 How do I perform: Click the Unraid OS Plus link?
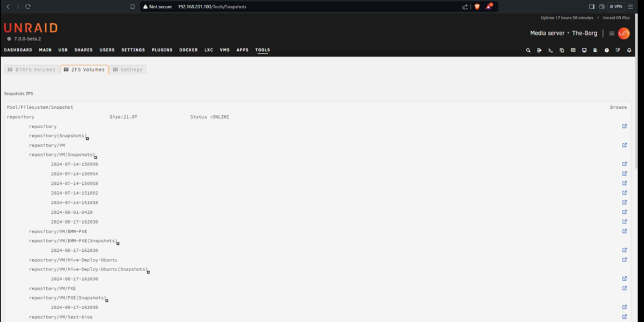[x=616, y=18]
